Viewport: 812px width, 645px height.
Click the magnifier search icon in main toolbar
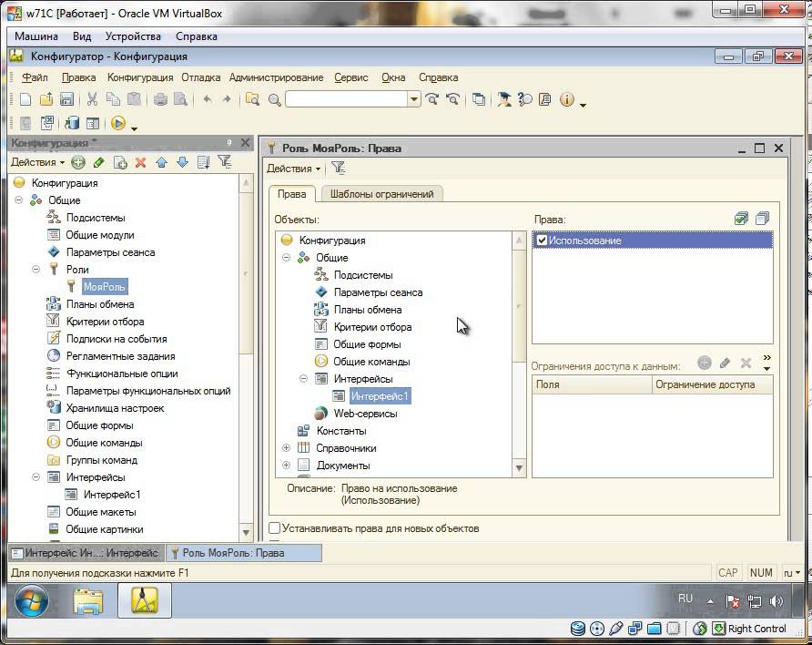274,99
